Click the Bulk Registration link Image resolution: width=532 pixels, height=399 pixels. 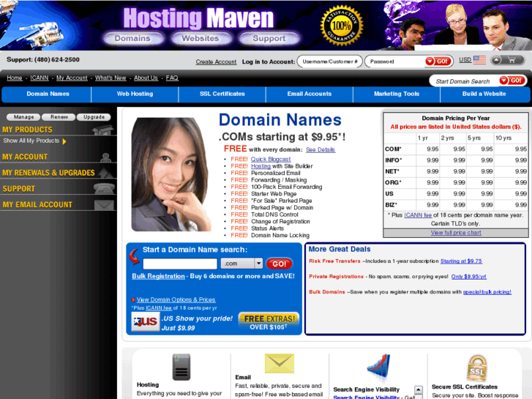tap(158, 276)
